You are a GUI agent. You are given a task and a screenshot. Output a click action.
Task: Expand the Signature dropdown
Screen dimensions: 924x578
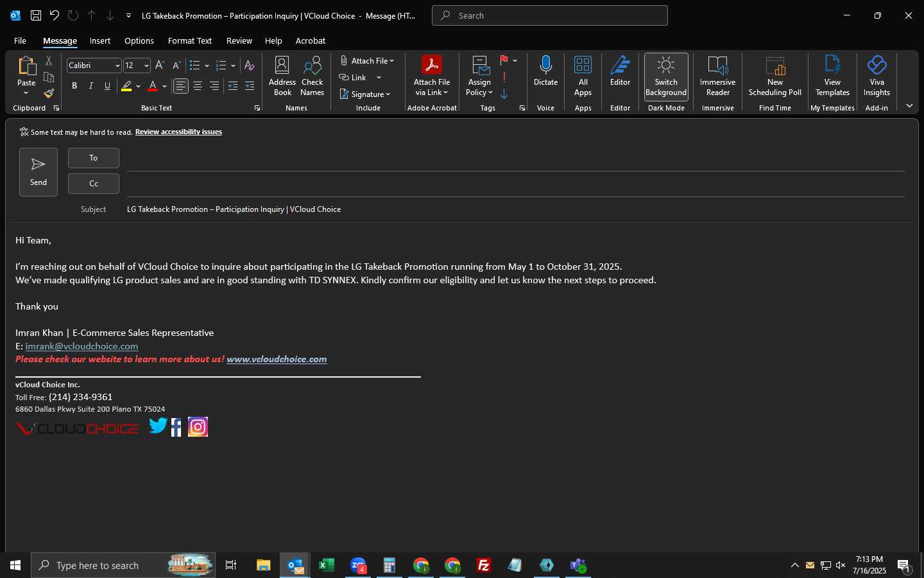pos(388,94)
